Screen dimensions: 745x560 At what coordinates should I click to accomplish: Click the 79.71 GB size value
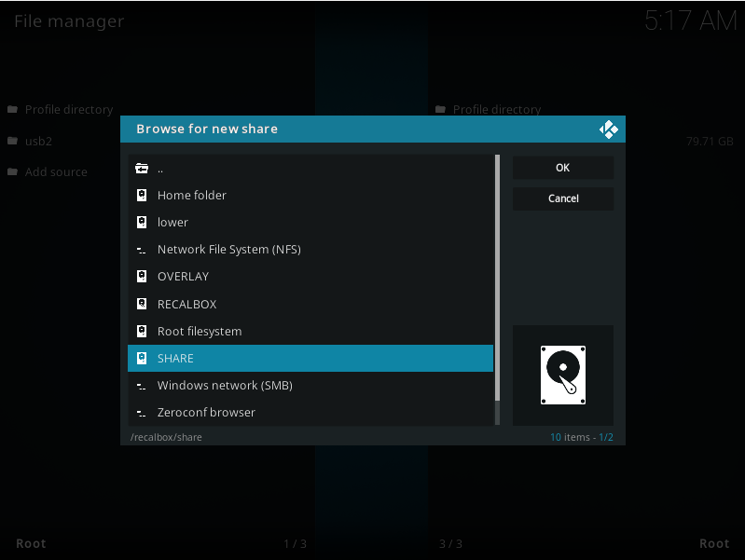pos(710,141)
